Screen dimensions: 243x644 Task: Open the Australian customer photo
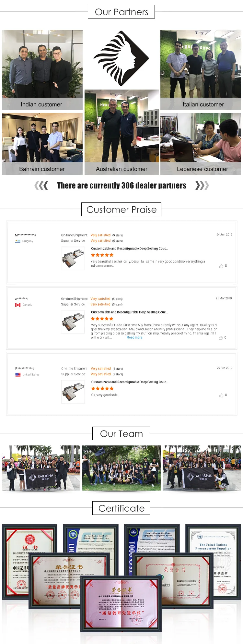click(x=122, y=127)
